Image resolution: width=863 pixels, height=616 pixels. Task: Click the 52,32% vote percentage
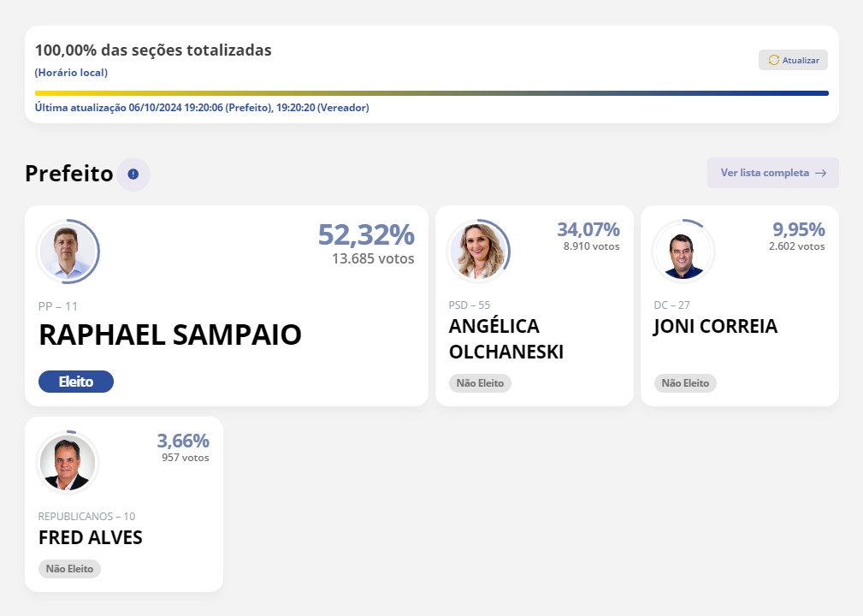pos(366,235)
